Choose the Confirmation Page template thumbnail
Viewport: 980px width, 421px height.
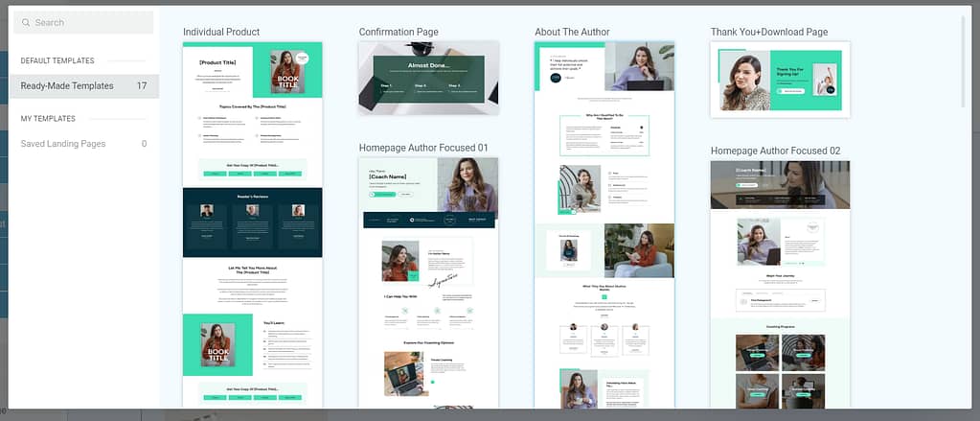(x=429, y=79)
